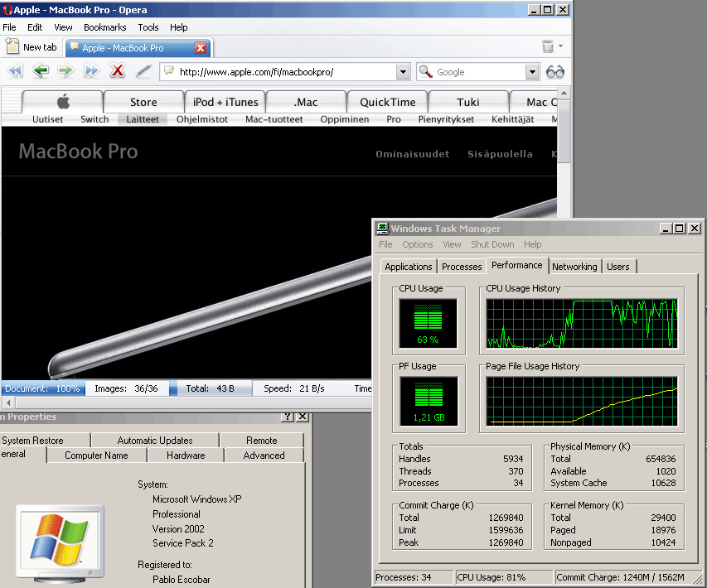
Task: Switch to the Processes tab
Action: coord(462,267)
